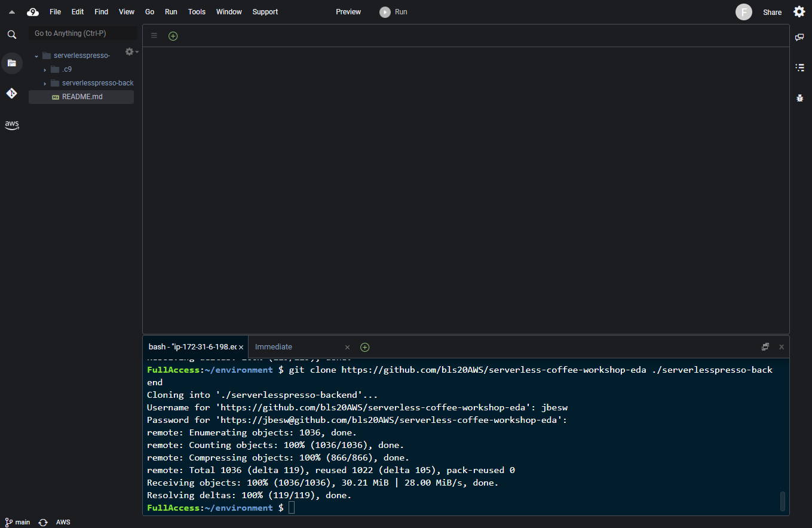Open the Go menu
The image size is (812, 528).
click(x=150, y=12)
